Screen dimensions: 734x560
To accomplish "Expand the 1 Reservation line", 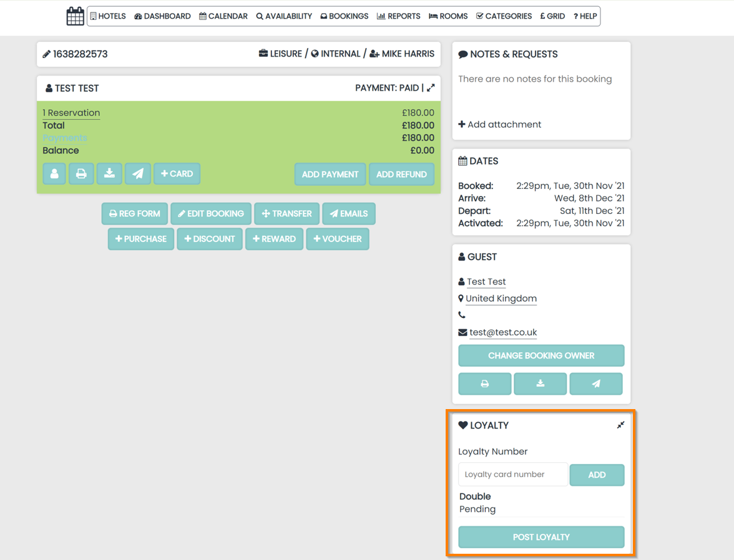I will (71, 113).
